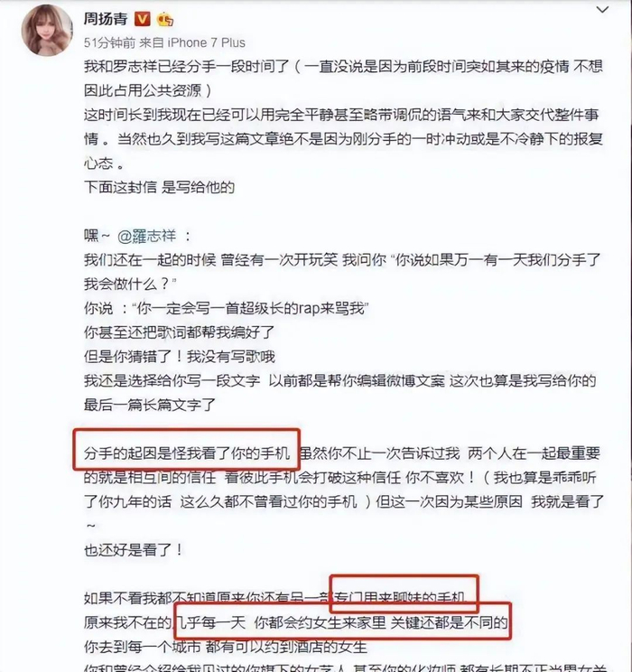Click the sentence 但是你猜错了！我没有写歌哦
The image size is (632, 672).
click(x=180, y=357)
